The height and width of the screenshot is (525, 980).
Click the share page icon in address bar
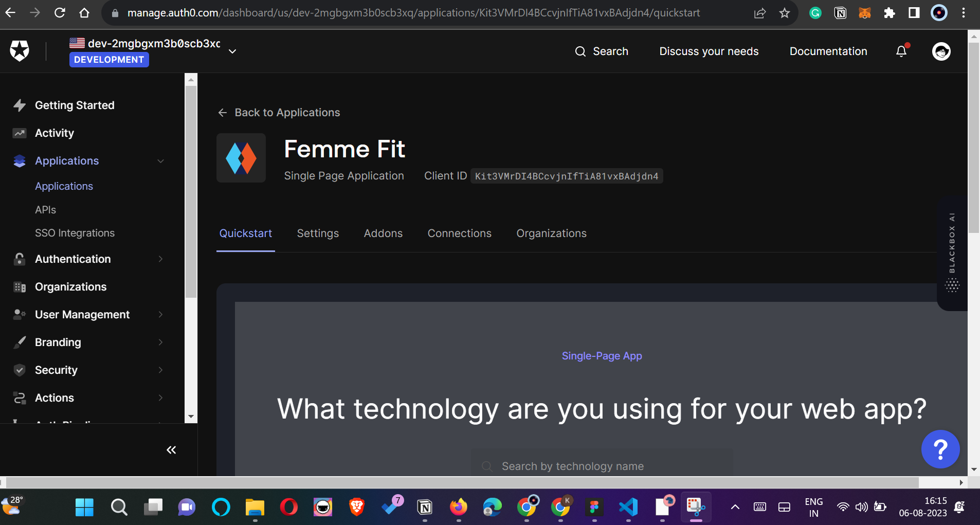pyautogui.click(x=760, y=13)
